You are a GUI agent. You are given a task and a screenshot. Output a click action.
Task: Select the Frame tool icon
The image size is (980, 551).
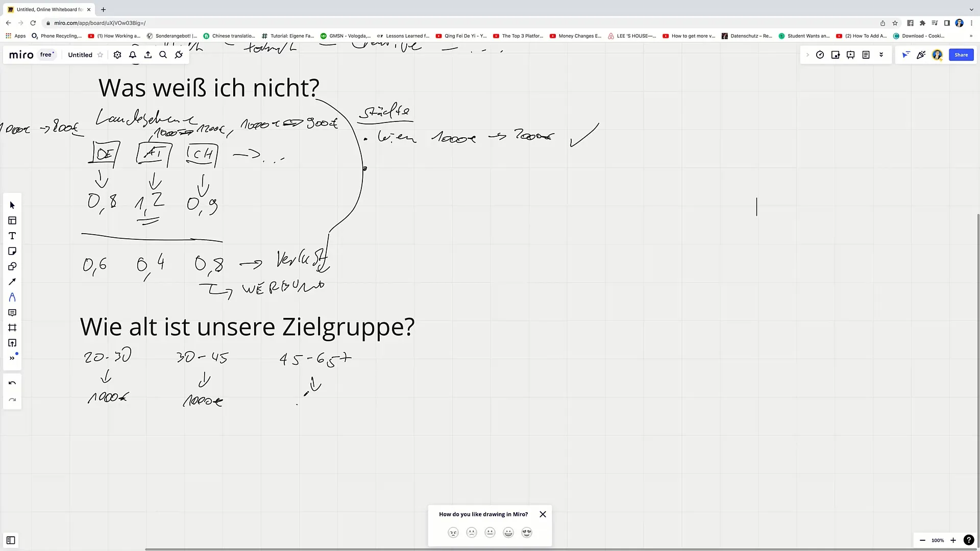click(12, 329)
